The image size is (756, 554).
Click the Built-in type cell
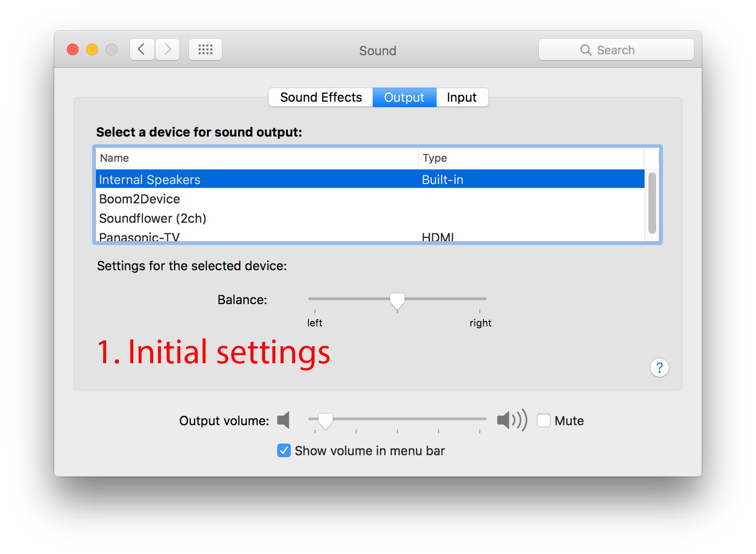442,180
